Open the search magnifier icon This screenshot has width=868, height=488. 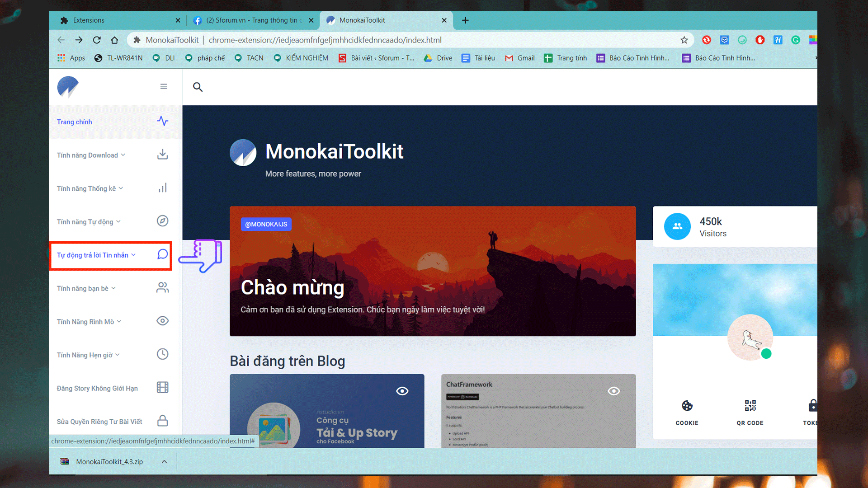pyautogui.click(x=198, y=87)
